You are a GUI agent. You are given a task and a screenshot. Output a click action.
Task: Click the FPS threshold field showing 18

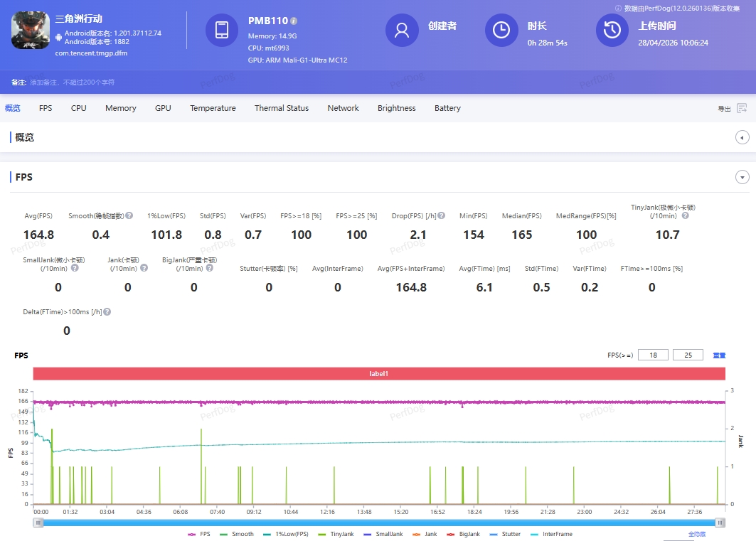coord(653,355)
